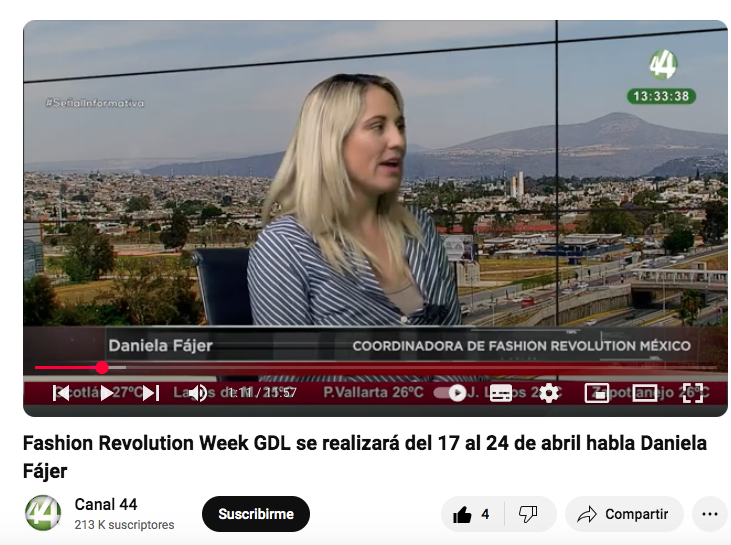Open the Canal 44 channel avatar
731x545 pixels.
pyautogui.click(x=43, y=513)
